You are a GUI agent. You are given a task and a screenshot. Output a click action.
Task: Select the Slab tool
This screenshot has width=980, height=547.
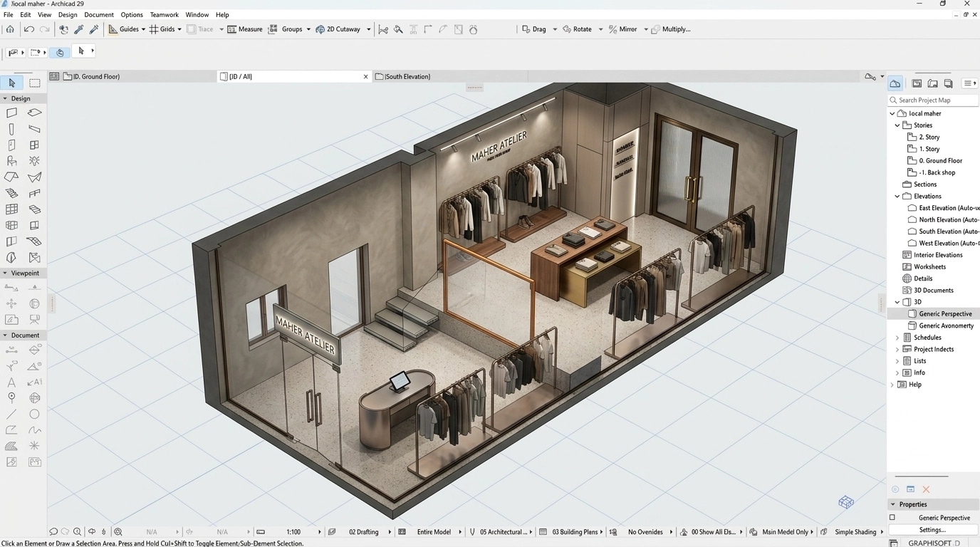coord(34,113)
